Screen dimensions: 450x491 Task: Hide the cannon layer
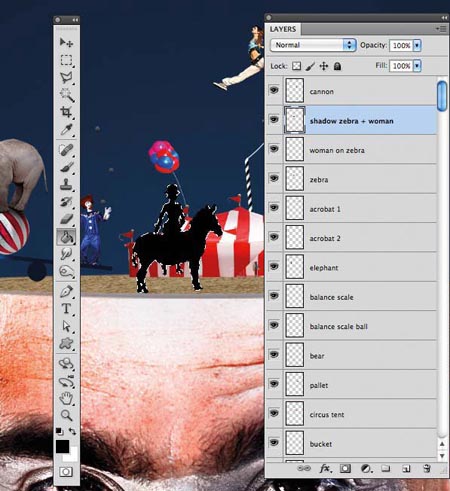coord(274,90)
